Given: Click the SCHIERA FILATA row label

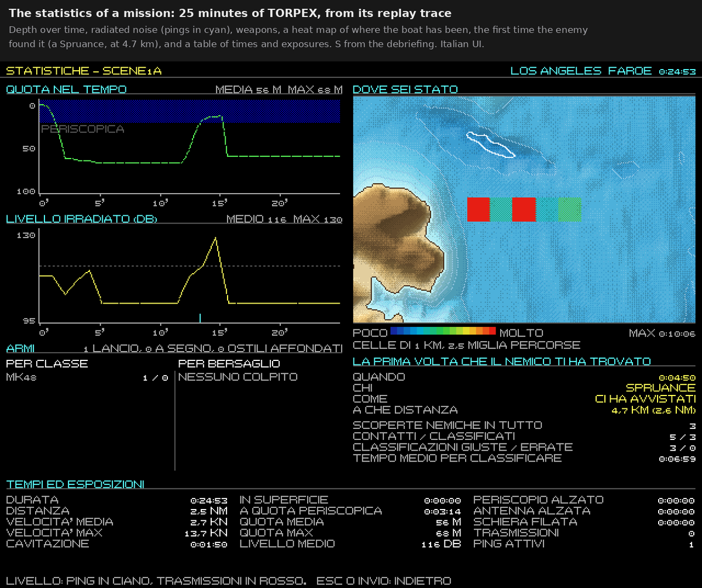Looking at the screenshot, I should pos(525,521).
